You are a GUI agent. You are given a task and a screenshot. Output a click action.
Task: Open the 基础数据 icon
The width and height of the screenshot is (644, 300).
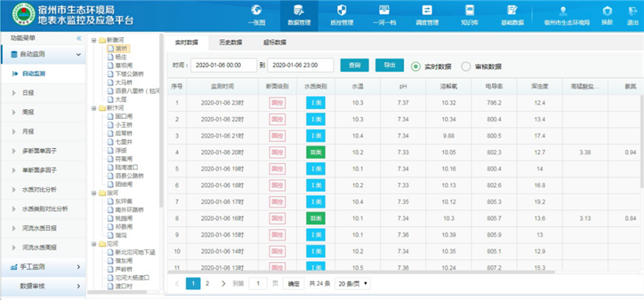pyautogui.click(x=512, y=10)
